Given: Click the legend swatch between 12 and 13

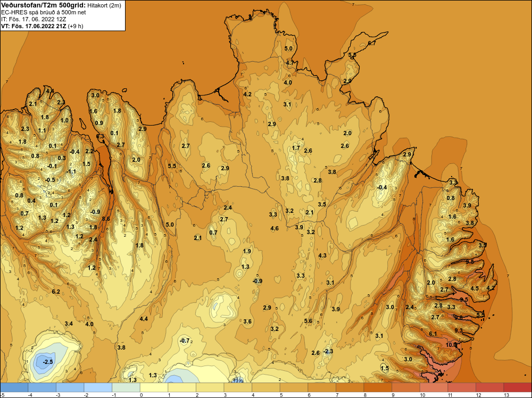Looking at the screenshot, I should (489, 387).
